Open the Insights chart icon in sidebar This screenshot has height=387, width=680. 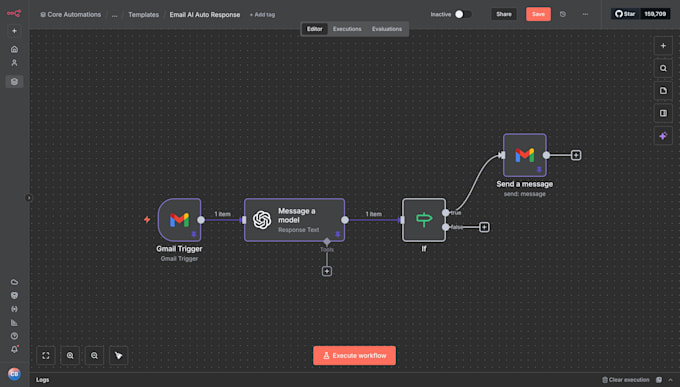14,322
